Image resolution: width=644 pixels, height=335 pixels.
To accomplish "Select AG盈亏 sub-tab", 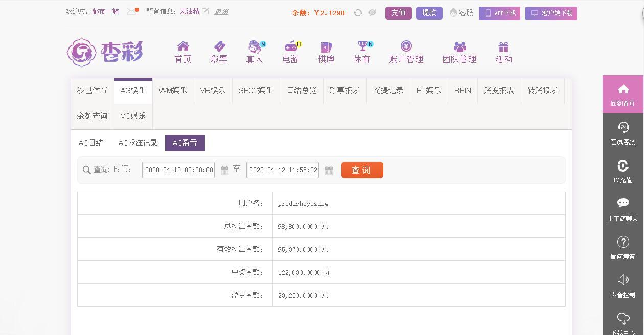I will [185, 143].
